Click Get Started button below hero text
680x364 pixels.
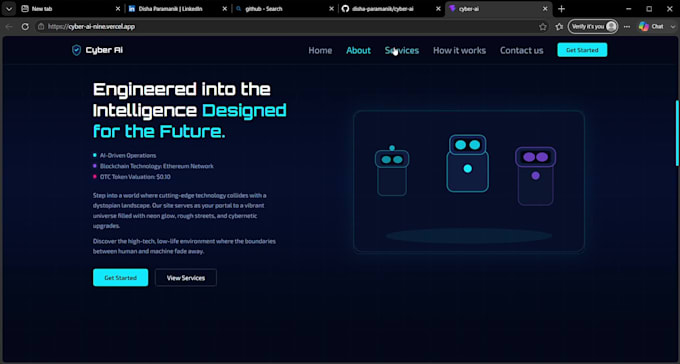point(121,278)
